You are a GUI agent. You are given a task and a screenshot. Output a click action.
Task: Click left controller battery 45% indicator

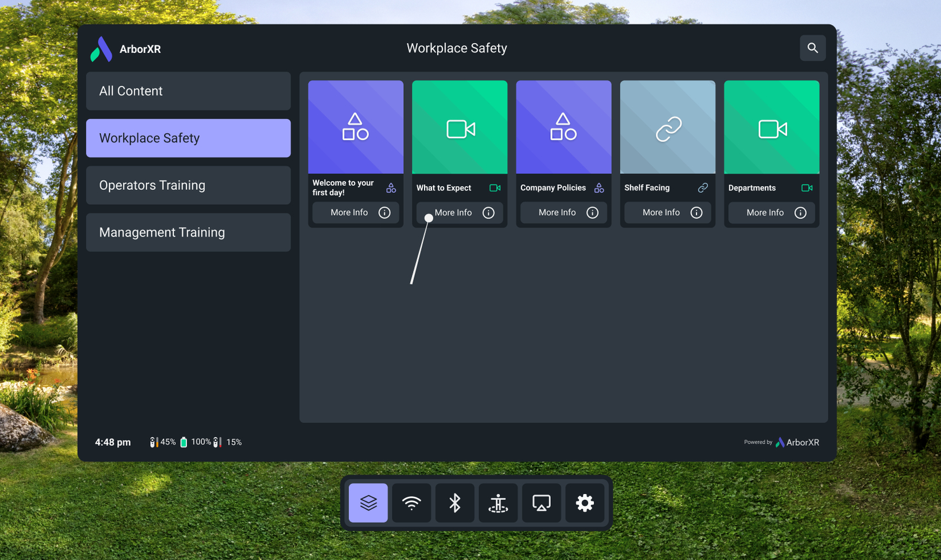point(163,442)
